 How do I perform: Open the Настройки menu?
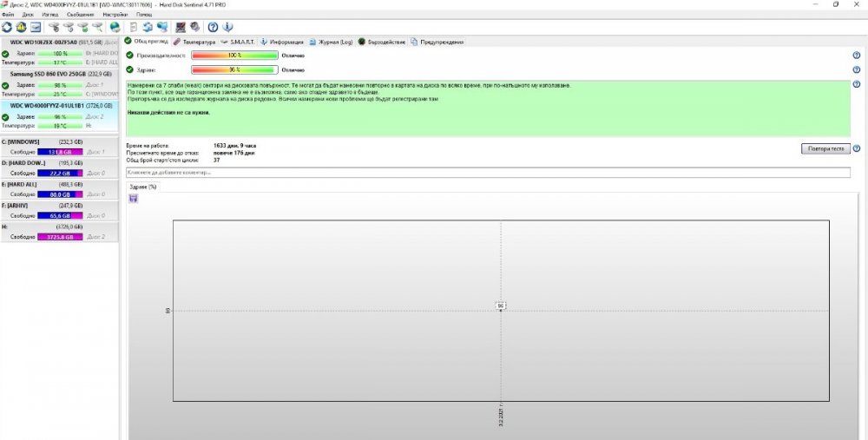tap(114, 15)
